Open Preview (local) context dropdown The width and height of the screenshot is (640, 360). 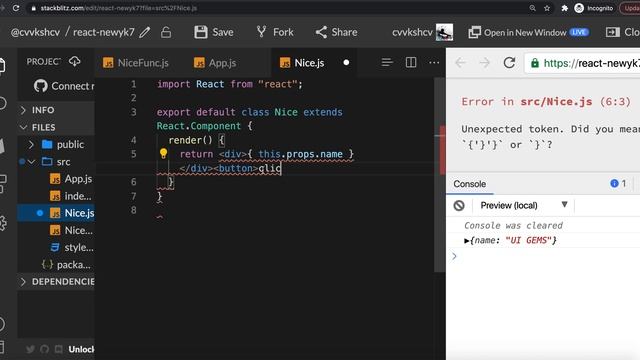pyautogui.click(x=524, y=205)
